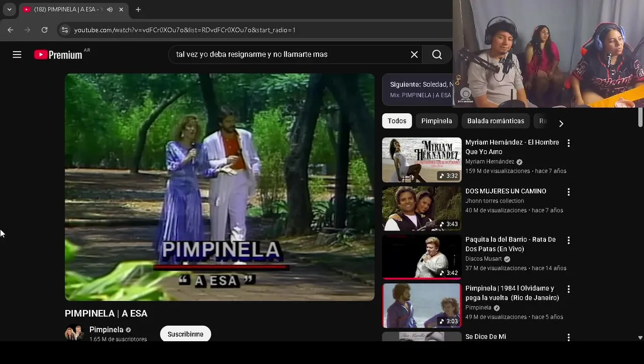644x364 pixels.
Task: Click Myriam Hernández channel name
Action: point(489,162)
